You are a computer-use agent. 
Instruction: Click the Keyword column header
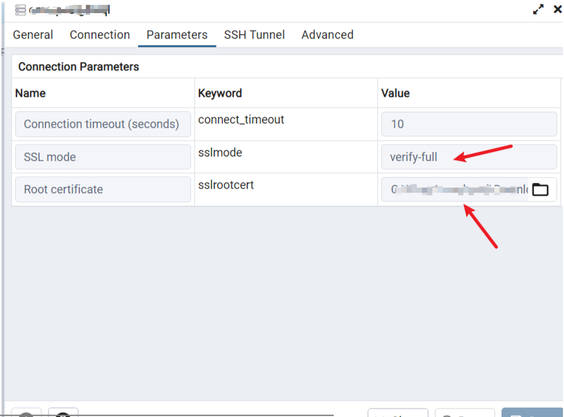(x=220, y=93)
